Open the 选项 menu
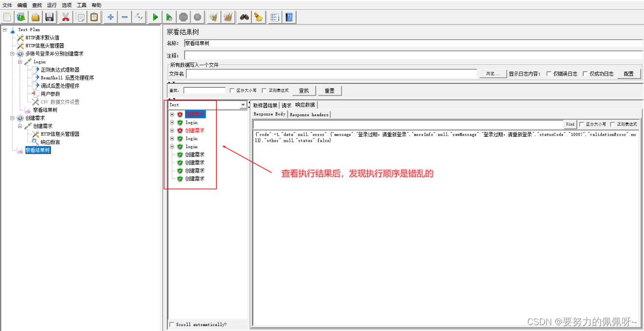Screen dimensions: 644x331 [x=67, y=5]
